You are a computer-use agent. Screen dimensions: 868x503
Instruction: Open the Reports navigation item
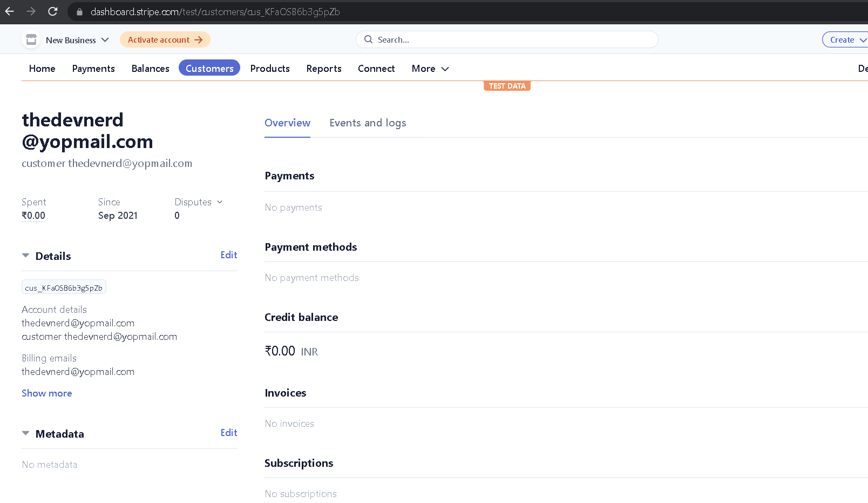click(324, 69)
